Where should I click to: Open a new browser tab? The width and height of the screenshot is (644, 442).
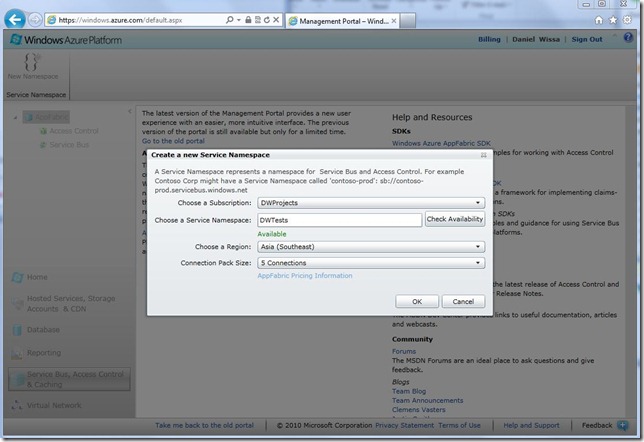click(407, 21)
